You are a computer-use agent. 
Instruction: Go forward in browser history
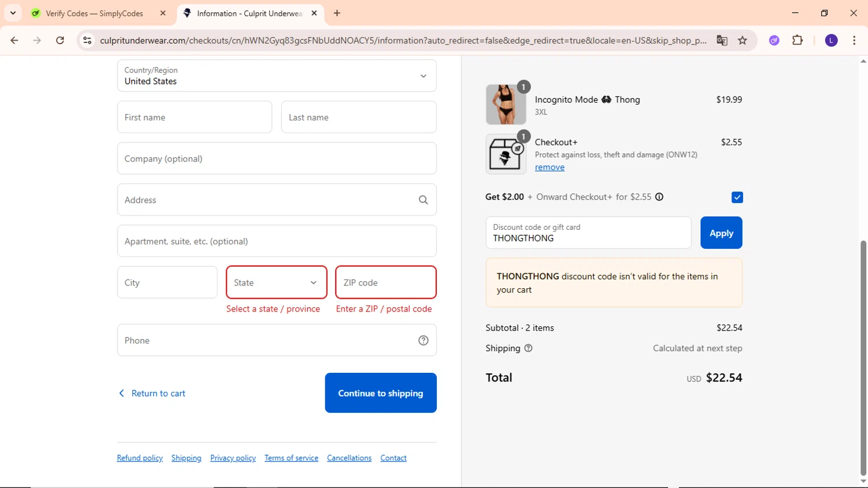[37, 41]
